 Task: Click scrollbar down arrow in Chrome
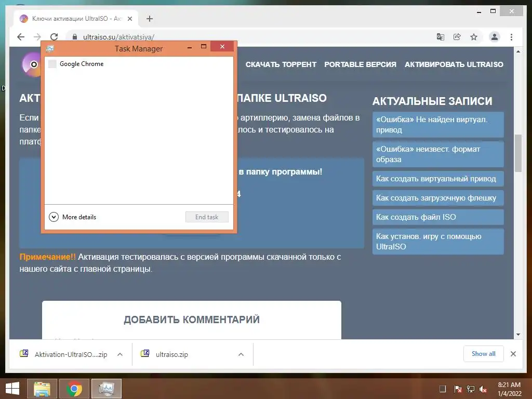(x=518, y=335)
